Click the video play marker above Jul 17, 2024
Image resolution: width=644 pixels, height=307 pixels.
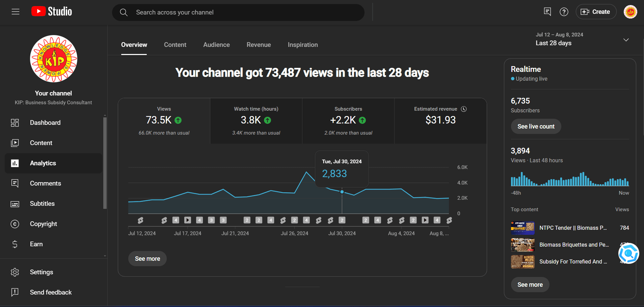pyautogui.click(x=188, y=220)
